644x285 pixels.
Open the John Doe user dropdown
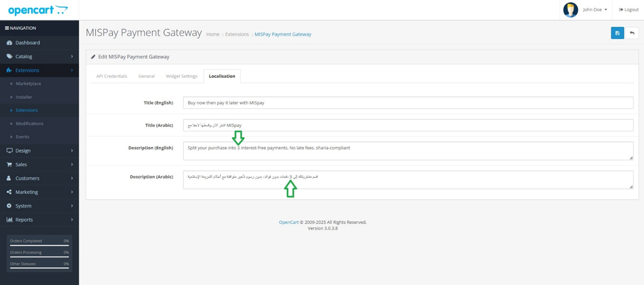point(595,10)
